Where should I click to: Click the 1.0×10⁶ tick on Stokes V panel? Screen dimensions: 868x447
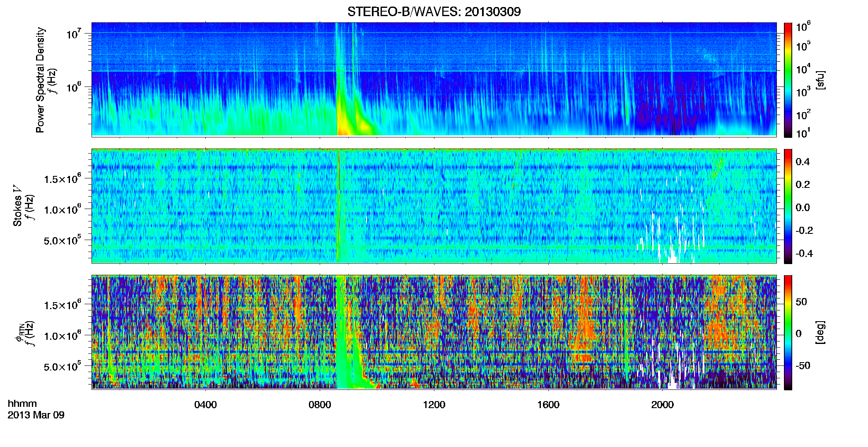tap(63, 209)
